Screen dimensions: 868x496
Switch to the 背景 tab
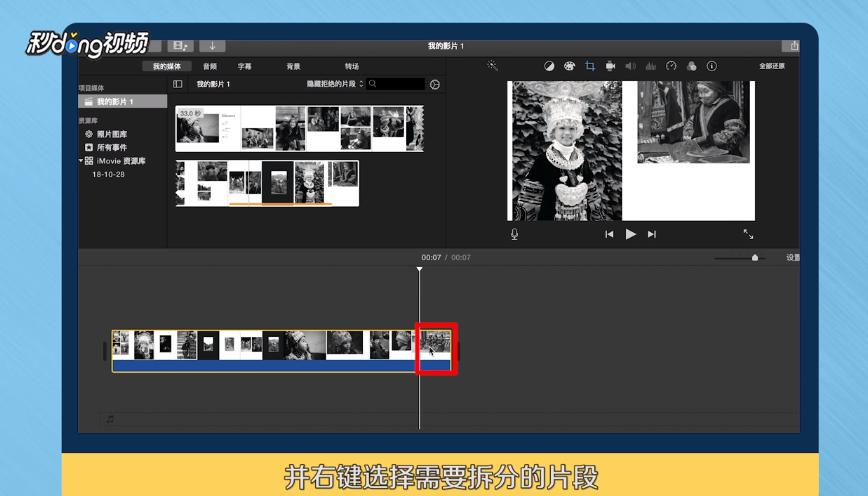click(293, 66)
